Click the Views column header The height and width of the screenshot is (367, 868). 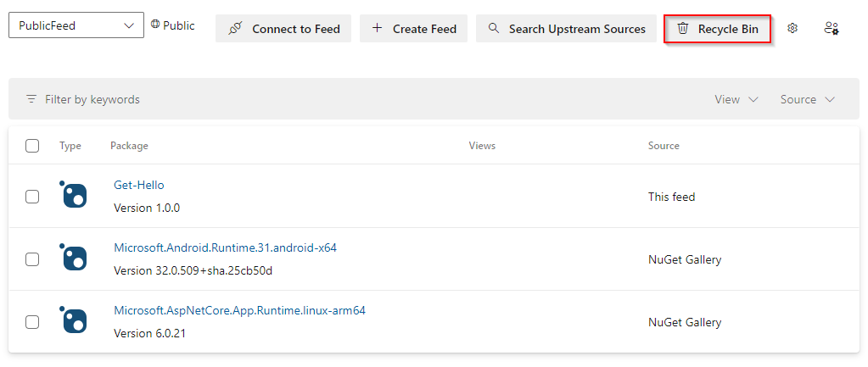(482, 146)
